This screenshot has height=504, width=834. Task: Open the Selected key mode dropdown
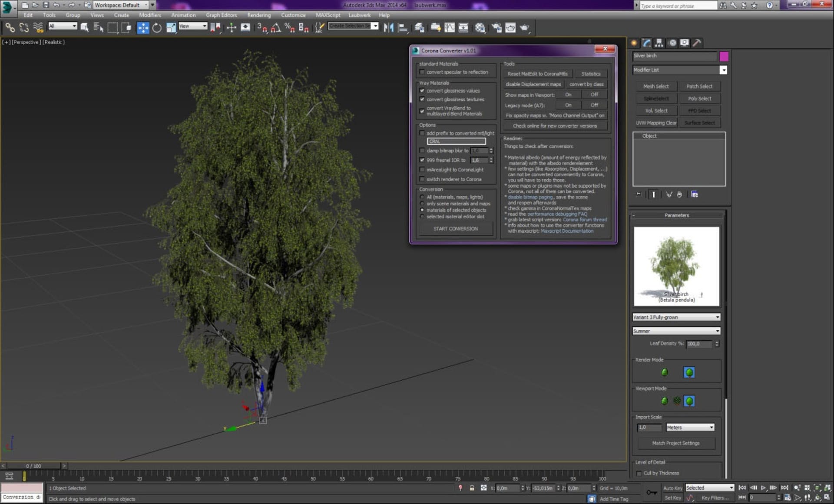click(x=710, y=488)
